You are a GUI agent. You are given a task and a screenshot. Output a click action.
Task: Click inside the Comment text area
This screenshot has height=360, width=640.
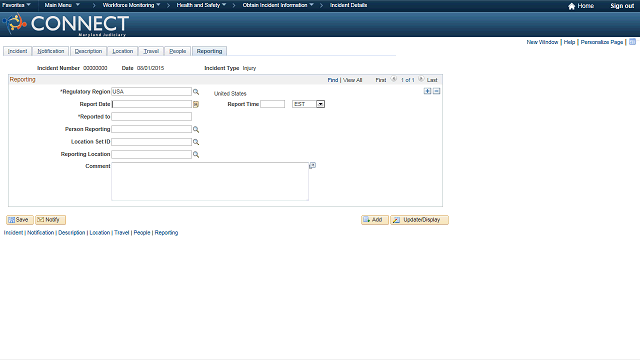click(x=210, y=181)
